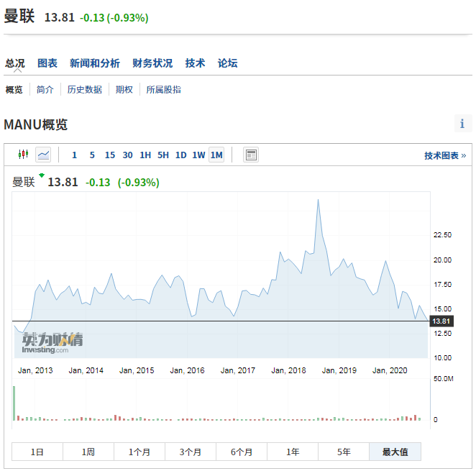Open the 图表 tab
Viewport: 476px width, 471px height.
(x=47, y=63)
